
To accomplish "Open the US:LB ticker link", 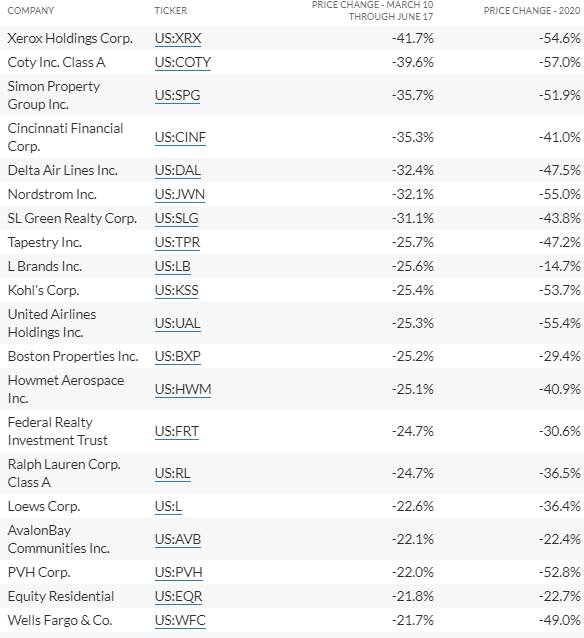I will (x=173, y=266).
